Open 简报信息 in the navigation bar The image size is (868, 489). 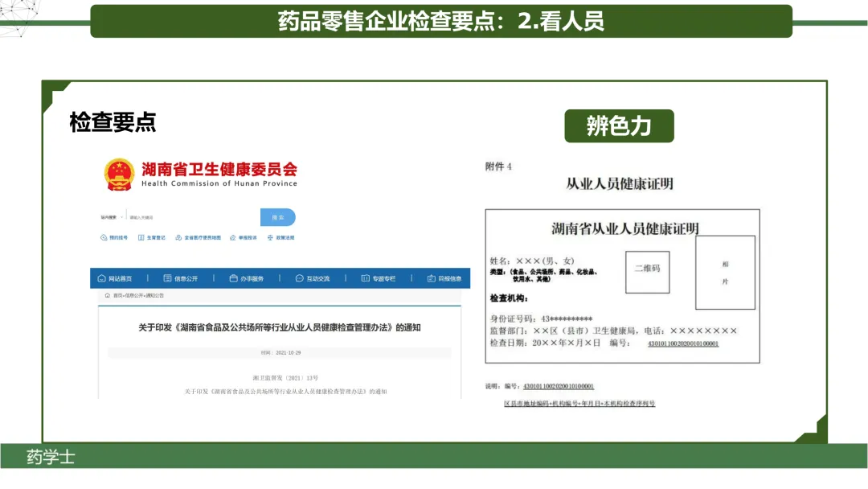(444, 278)
